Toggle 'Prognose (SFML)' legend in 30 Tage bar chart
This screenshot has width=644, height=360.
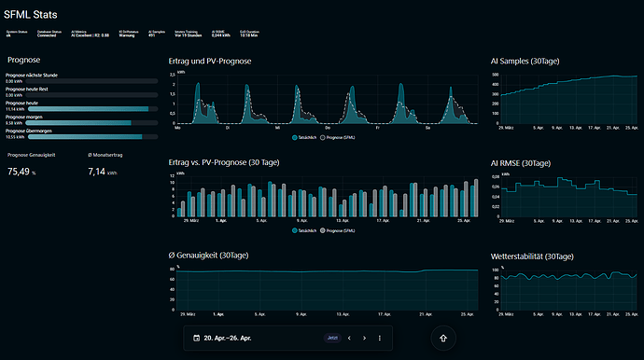pos(338,230)
